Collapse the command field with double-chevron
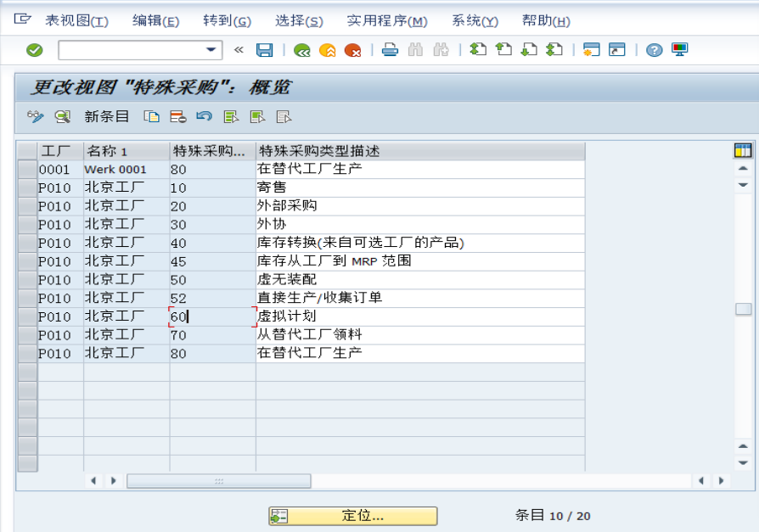The image size is (759, 532). coord(239,49)
